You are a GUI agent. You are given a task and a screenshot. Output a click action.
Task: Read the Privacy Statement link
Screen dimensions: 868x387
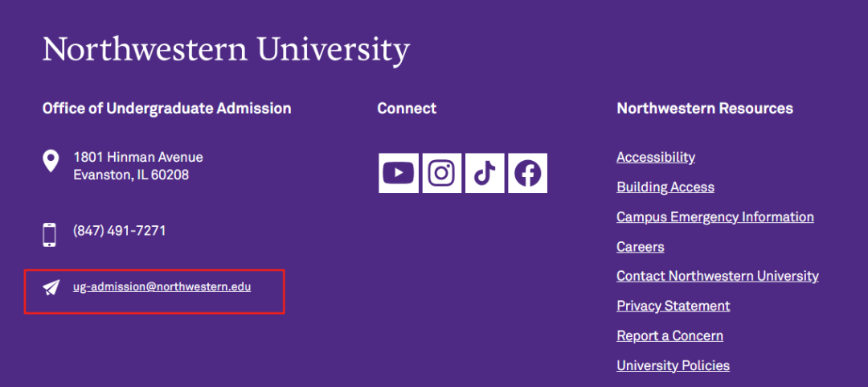pyautogui.click(x=673, y=306)
